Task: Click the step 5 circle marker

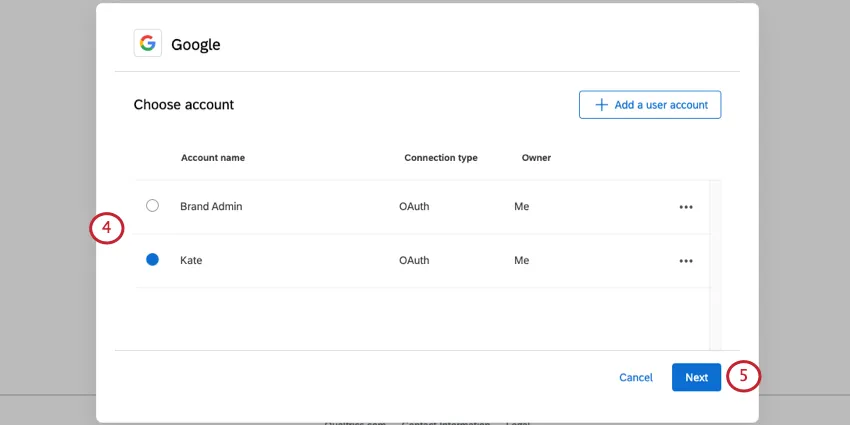Action: pyautogui.click(x=743, y=376)
